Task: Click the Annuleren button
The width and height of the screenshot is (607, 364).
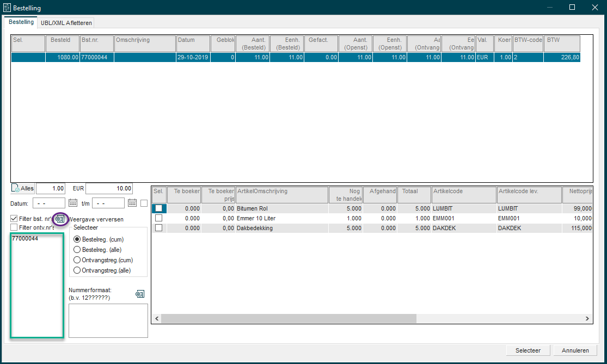Action: coord(575,350)
